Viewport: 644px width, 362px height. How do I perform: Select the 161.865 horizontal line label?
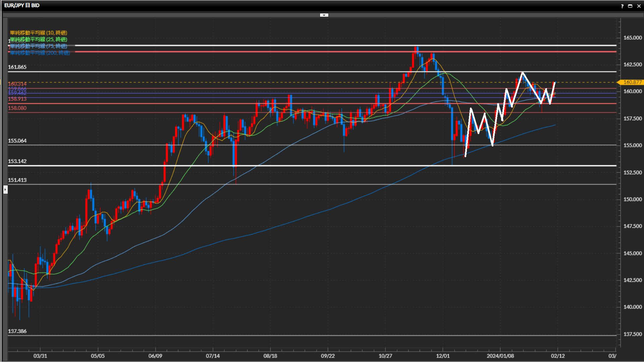point(17,67)
